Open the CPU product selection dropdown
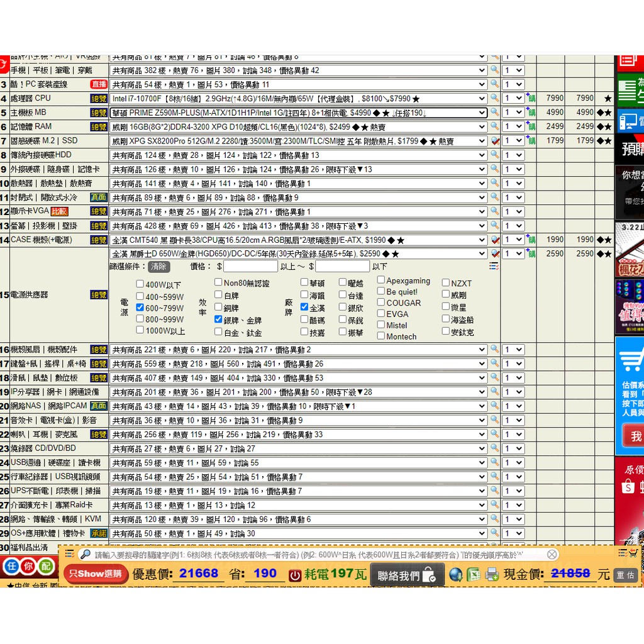Screen dimensions: 644x644 [298, 99]
